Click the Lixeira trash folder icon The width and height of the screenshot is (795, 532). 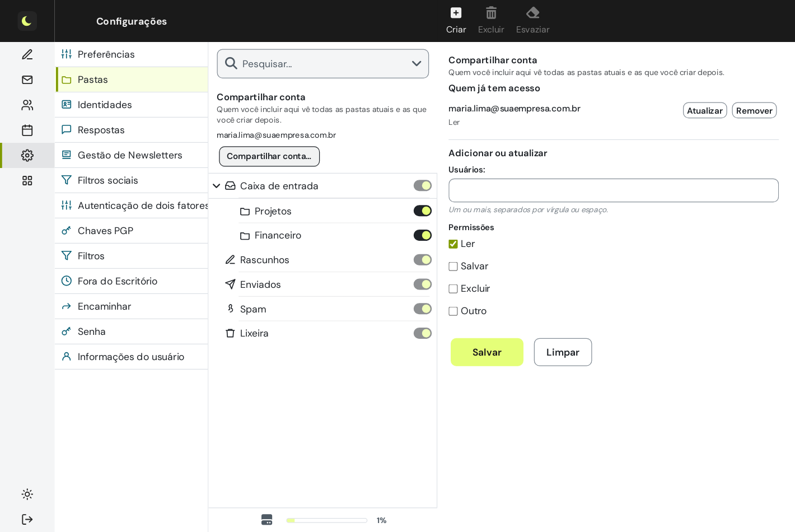click(x=230, y=333)
